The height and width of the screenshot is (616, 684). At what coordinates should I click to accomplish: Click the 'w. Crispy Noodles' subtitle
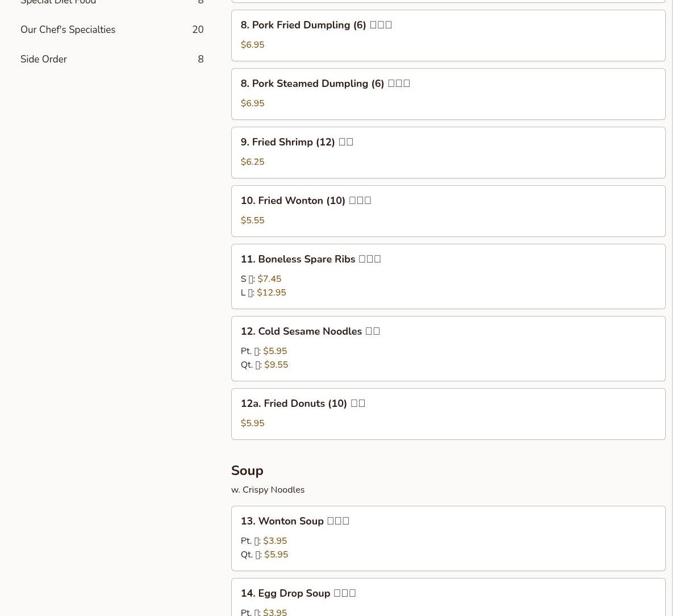click(268, 490)
